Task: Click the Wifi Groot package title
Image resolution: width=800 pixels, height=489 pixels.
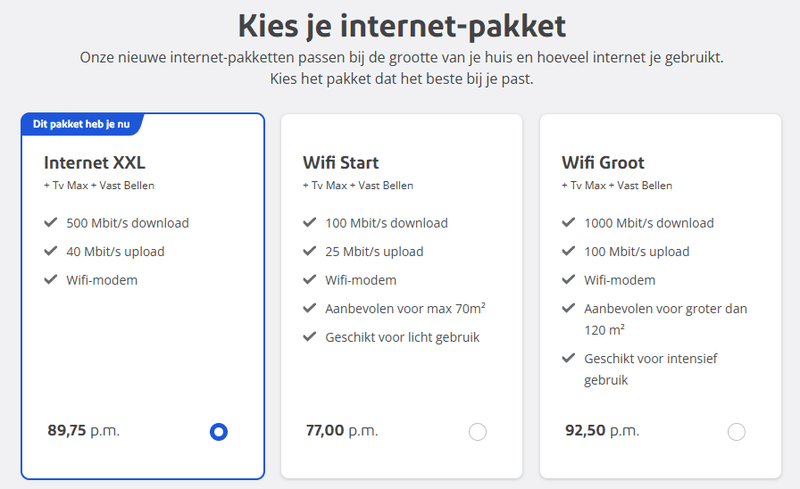Action: click(604, 162)
